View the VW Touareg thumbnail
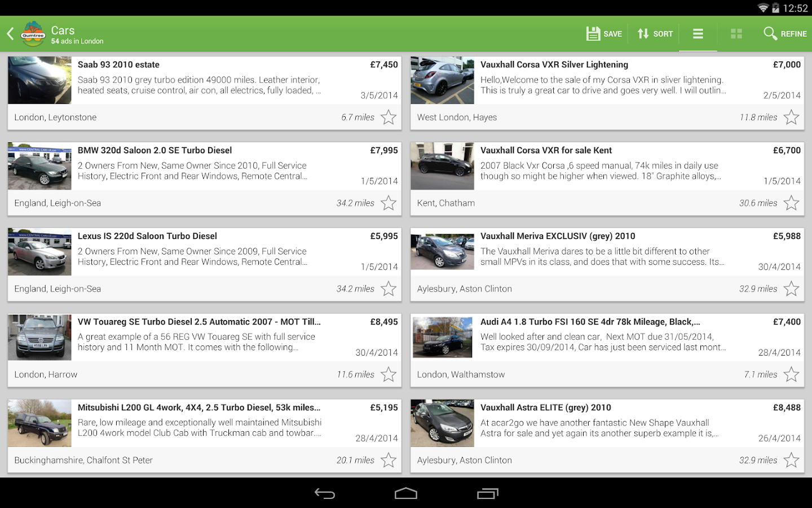This screenshot has width=812, height=508. tap(39, 338)
